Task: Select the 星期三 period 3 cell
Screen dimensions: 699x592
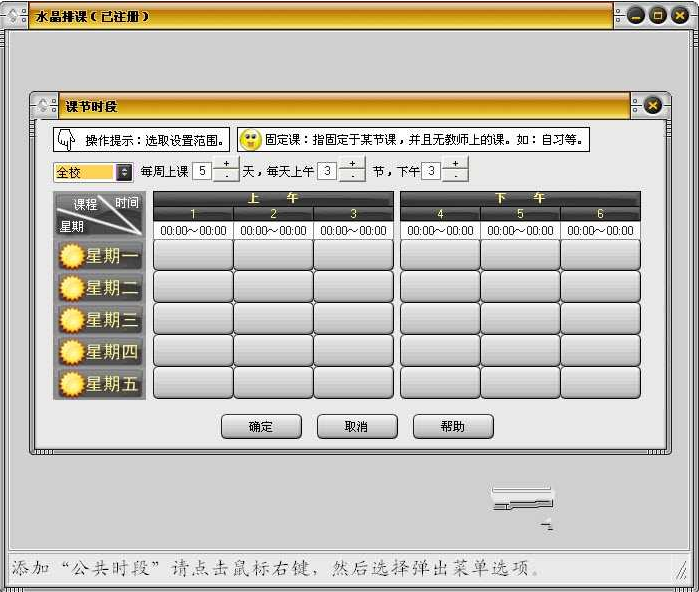Action: coord(354,319)
